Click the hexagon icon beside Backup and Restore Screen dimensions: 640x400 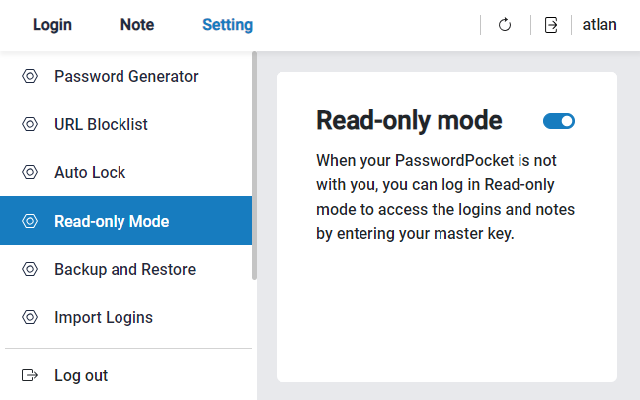click(x=30, y=269)
